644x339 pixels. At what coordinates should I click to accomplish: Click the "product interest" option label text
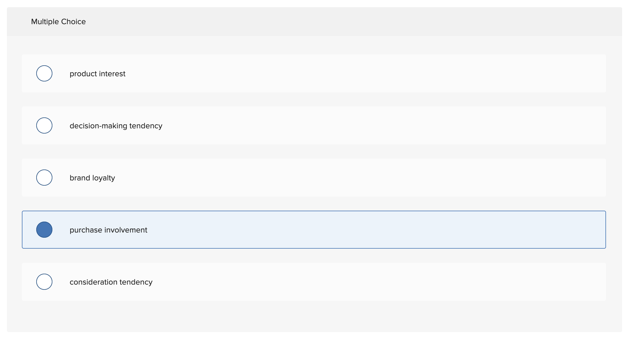click(x=97, y=73)
